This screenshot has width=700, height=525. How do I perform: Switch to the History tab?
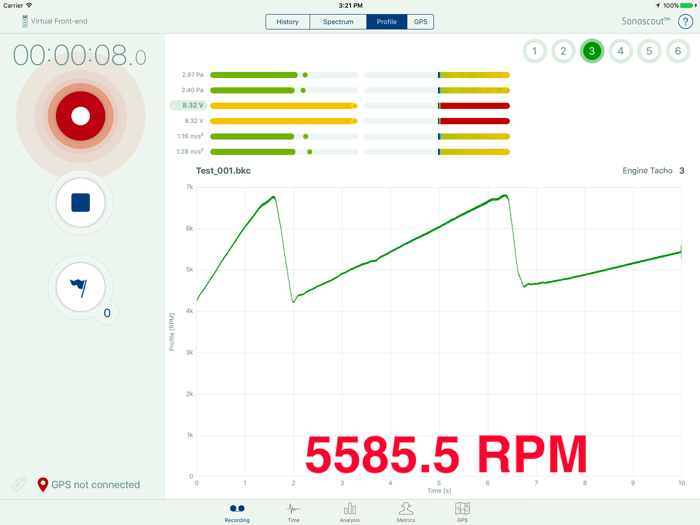288,21
